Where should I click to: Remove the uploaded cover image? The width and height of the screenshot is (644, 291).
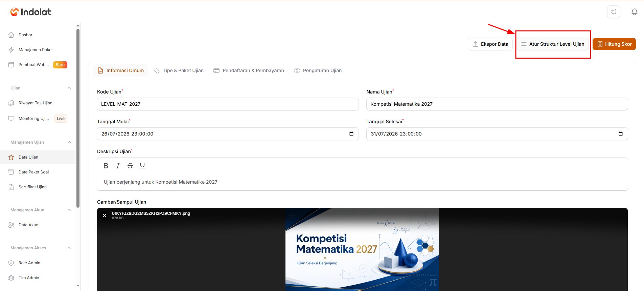point(105,215)
